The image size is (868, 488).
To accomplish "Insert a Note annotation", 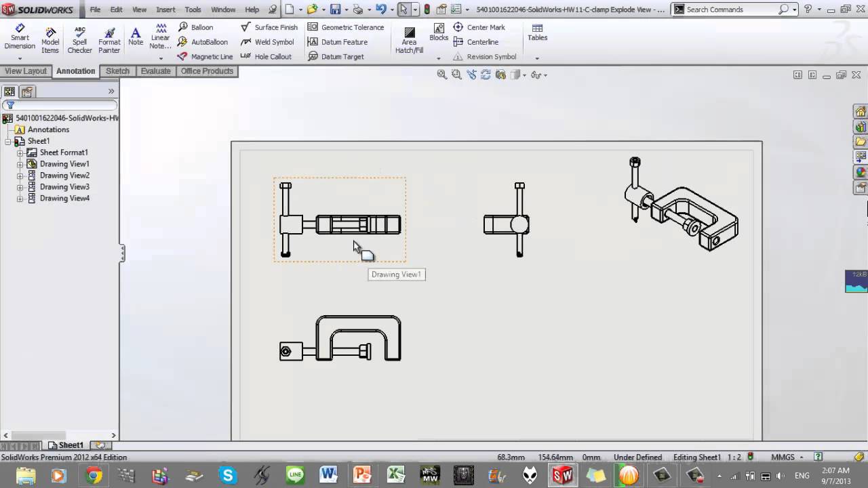I will coord(136,37).
